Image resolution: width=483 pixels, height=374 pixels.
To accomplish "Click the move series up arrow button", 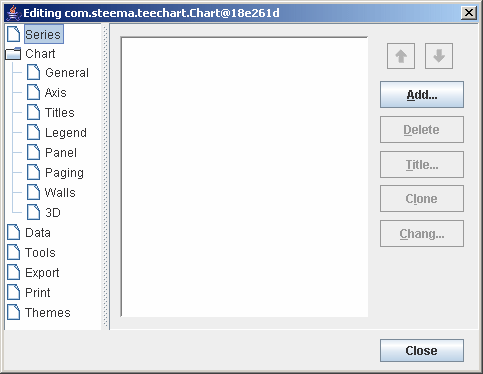I will 401,56.
